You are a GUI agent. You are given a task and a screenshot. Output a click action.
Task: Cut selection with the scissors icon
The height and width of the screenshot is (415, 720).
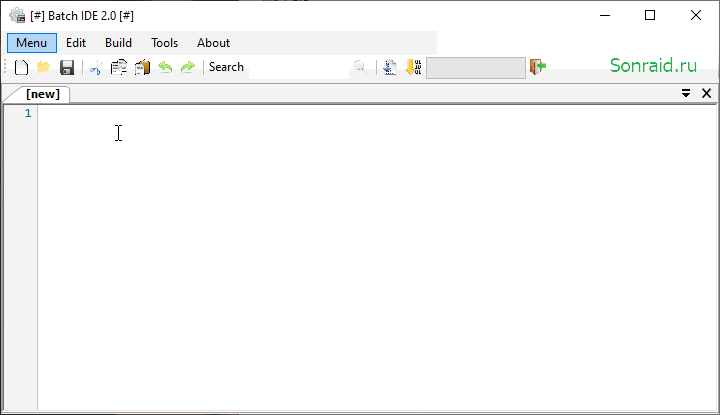click(x=96, y=68)
